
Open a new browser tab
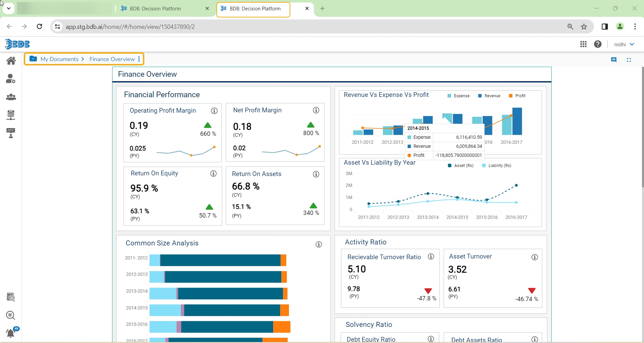click(x=323, y=9)
